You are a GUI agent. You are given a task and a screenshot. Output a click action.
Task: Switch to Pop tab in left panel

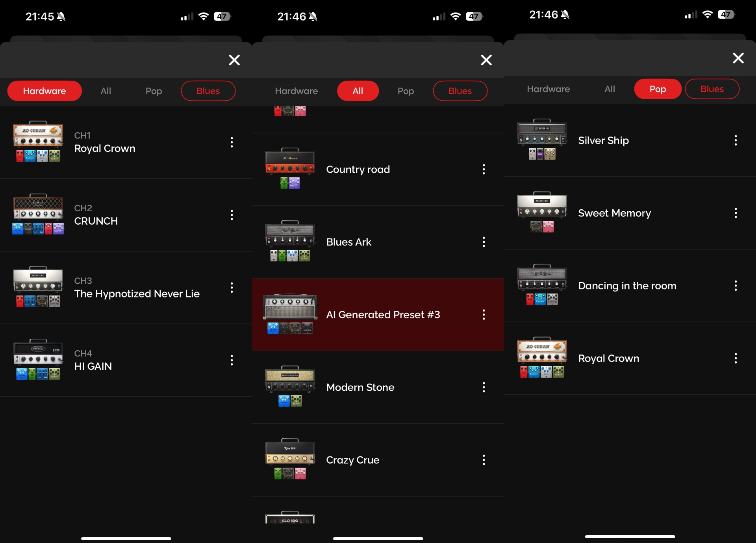(154, 91)
